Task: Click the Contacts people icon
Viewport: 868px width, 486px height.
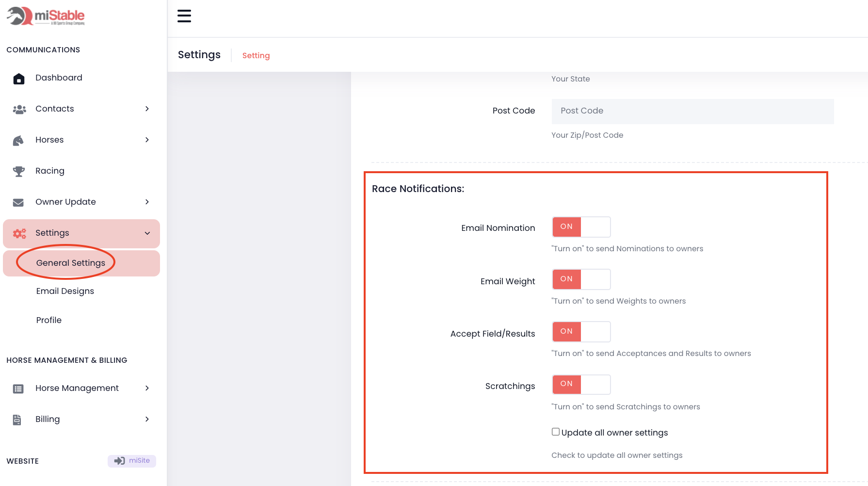Action: tap(19, 110)
